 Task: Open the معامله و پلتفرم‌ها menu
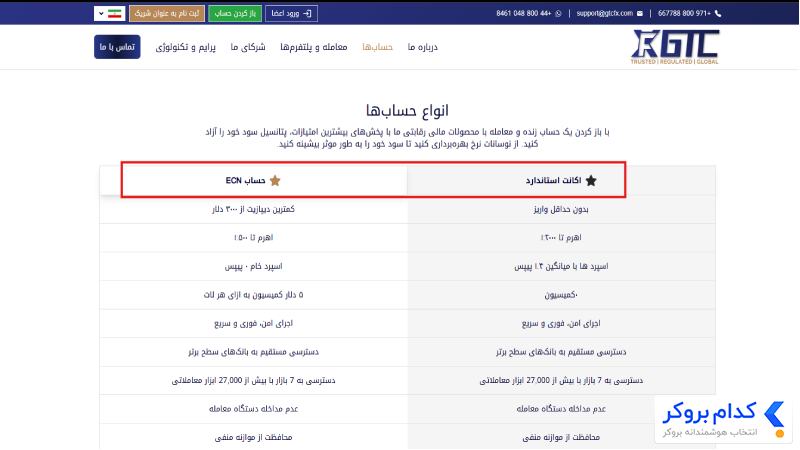pos(314,47)
